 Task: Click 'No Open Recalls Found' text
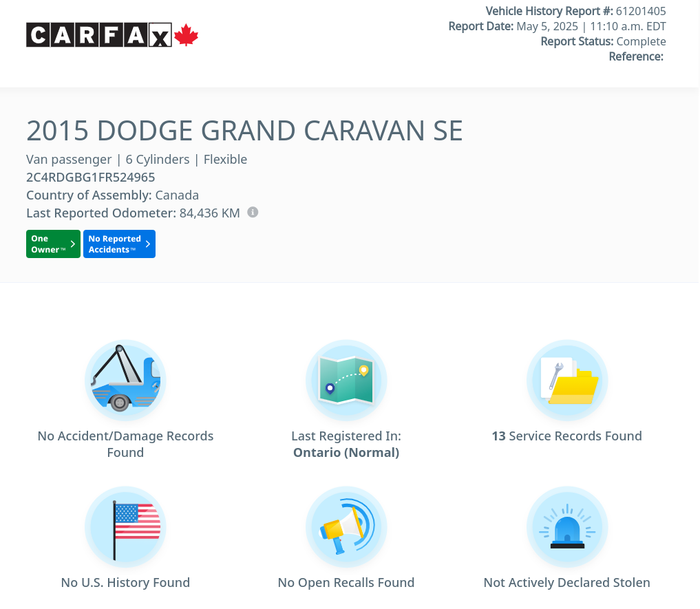[x=346, y=583]
